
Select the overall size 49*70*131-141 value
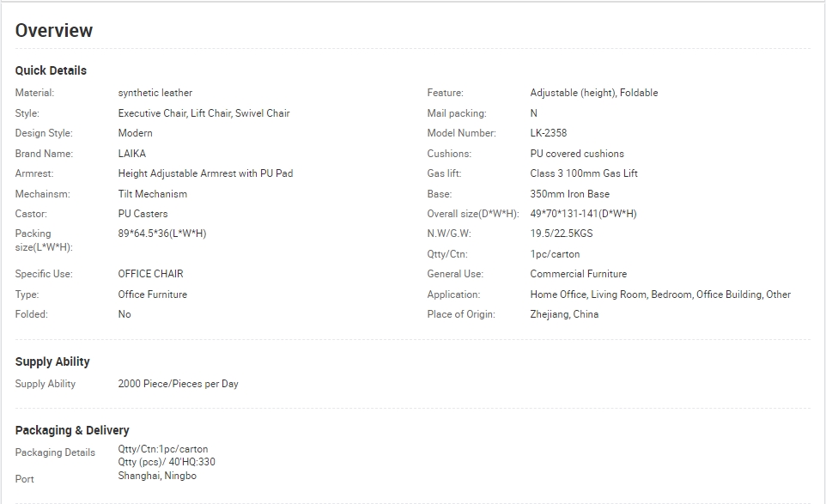(x=583, y=214)
